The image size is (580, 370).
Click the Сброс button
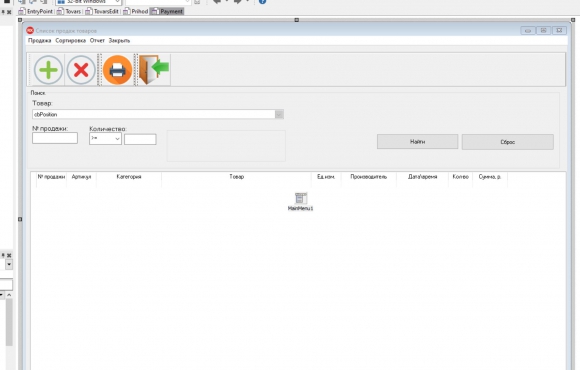point(508,142)
